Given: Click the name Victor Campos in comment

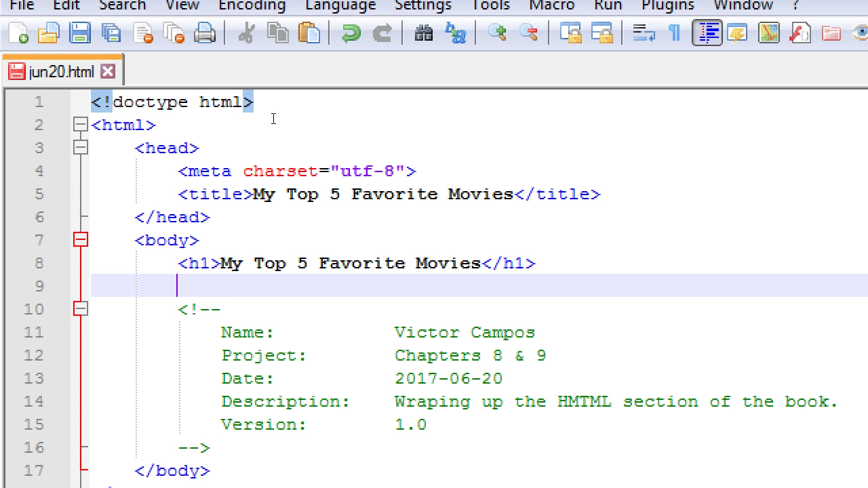Looking at the screenshot, I should [x=465, y=332].
